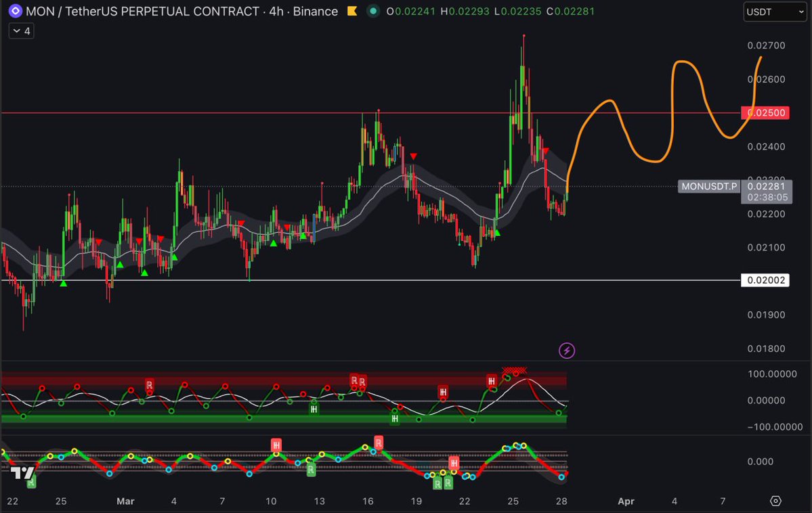
Task: Click the 28 date label on time axis
Action: (561, 501)
